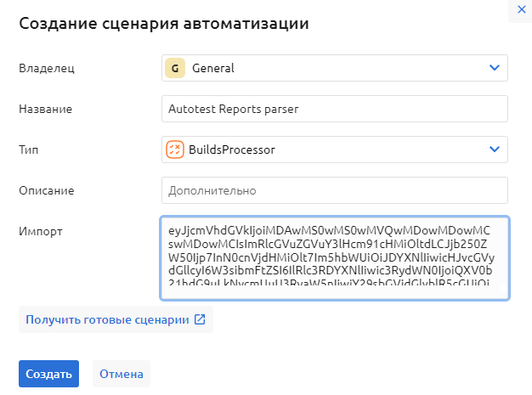Image resolution: width=532 pixels, height=395 pixels.
Task: Click the Создание сценария автоматизации heading
Action: coord(163,24)
